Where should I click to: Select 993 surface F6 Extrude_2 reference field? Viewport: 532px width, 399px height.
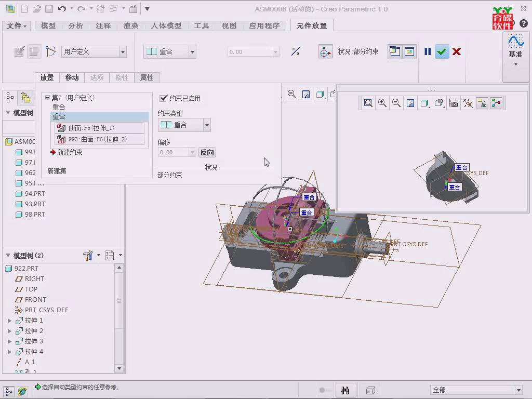click(x=99, y=139)
